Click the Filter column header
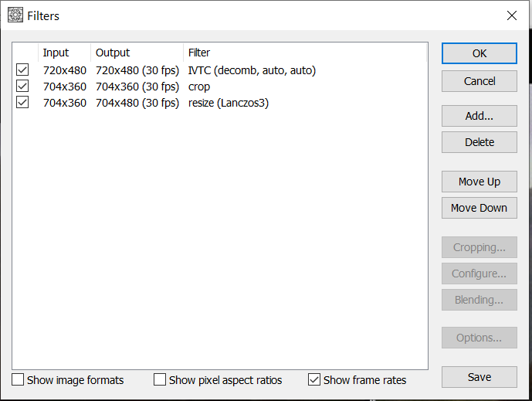Image resolution: width=532 pixels, height=401 pixels. tap(199, 53)
